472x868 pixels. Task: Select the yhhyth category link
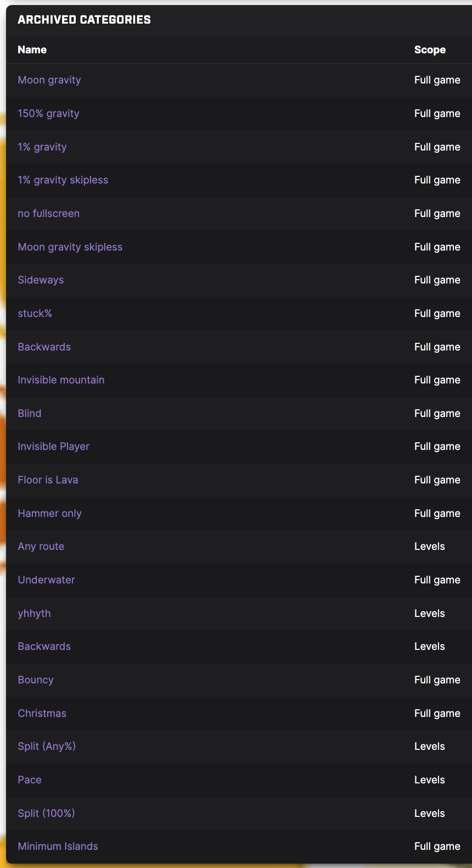coord(34,614)
